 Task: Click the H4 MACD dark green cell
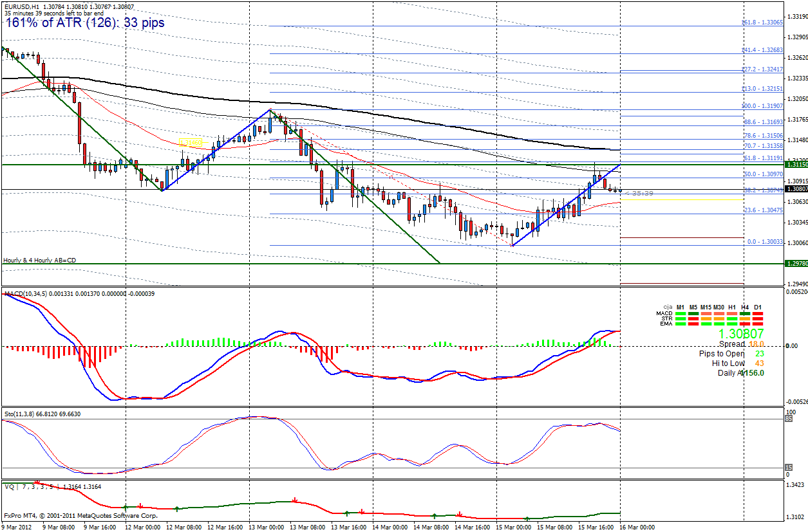tap(745, 313)
